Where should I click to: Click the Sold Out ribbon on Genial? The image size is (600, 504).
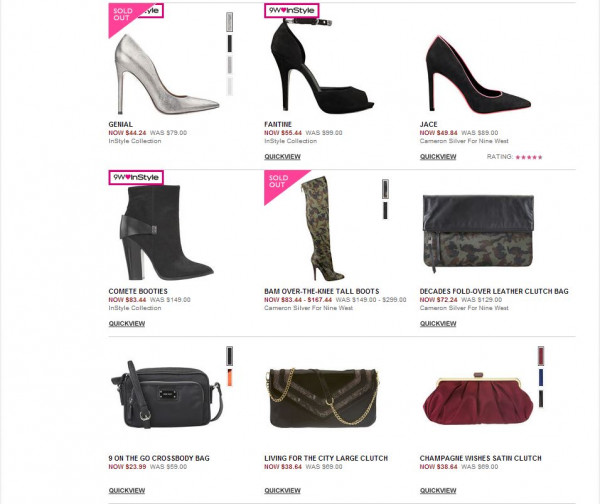123,15
